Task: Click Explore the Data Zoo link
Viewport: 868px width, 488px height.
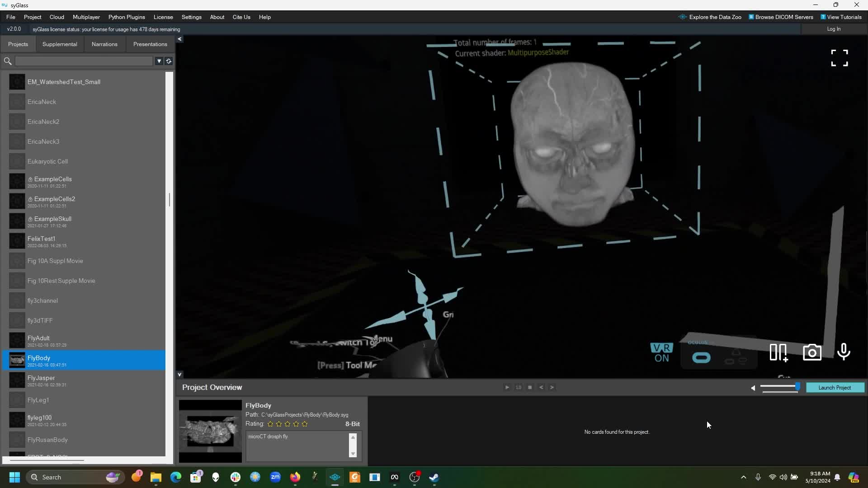Action: pos(710,17)
